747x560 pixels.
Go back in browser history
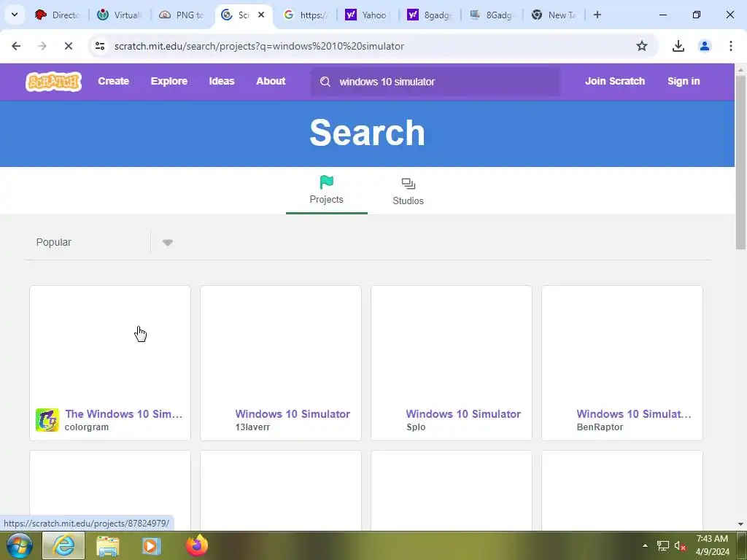16,46
